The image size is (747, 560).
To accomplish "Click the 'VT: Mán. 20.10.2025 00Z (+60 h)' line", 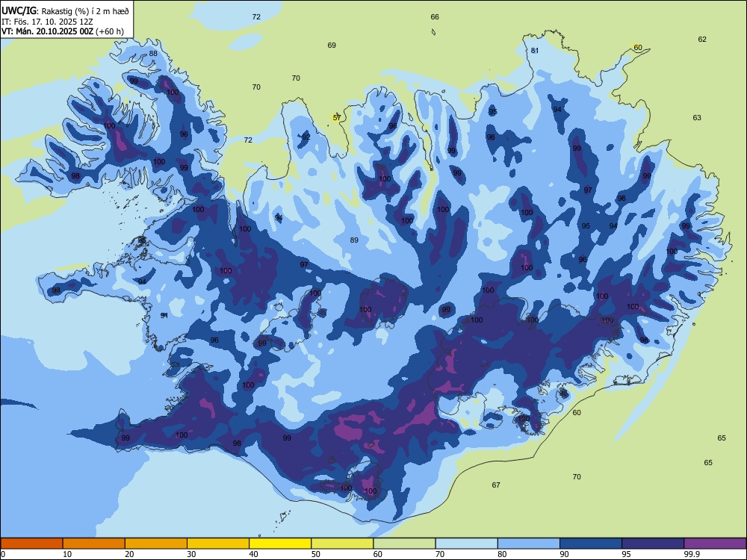I will click(63, 31).
